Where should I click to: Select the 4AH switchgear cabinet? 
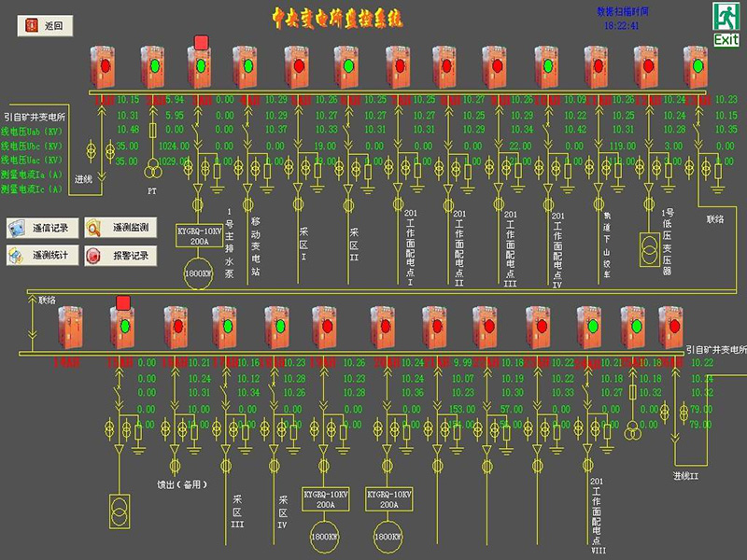[245, 66]
